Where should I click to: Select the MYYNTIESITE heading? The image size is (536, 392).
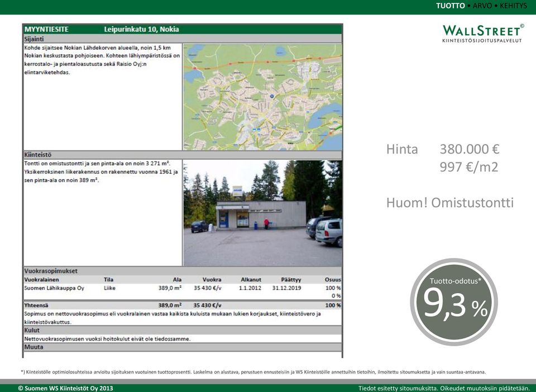[x=46, y=30]
